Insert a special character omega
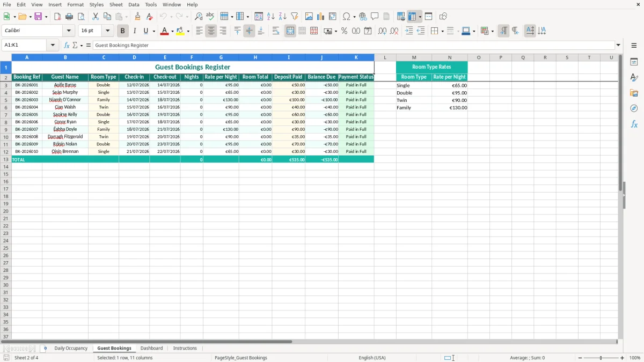Viewport: 644px width, 362px height. click(347, 17)
